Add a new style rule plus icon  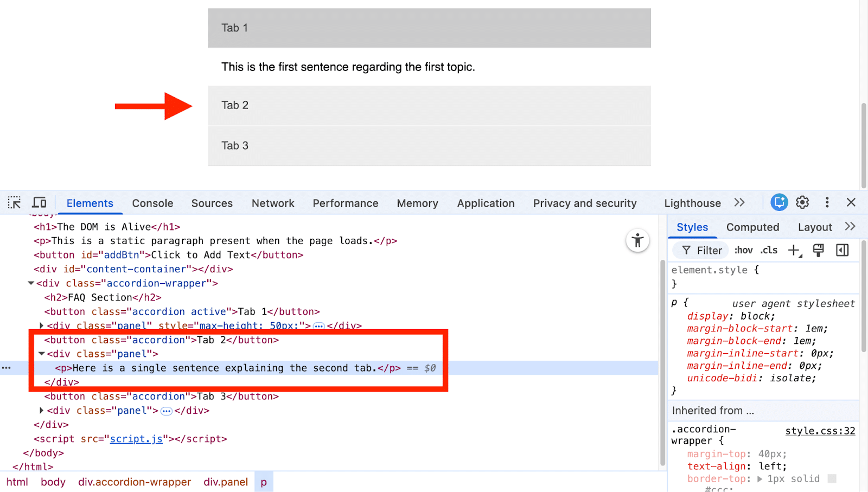click(x=795, y=251)
